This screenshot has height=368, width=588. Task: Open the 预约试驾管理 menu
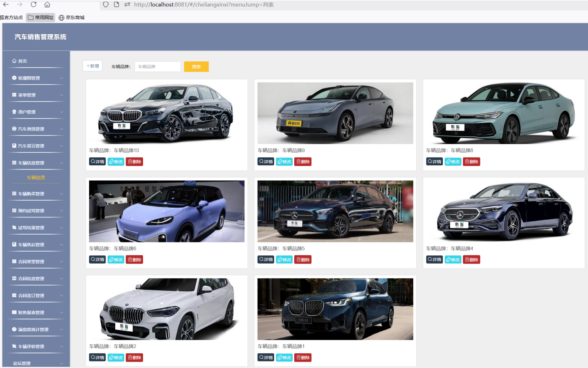31,211
